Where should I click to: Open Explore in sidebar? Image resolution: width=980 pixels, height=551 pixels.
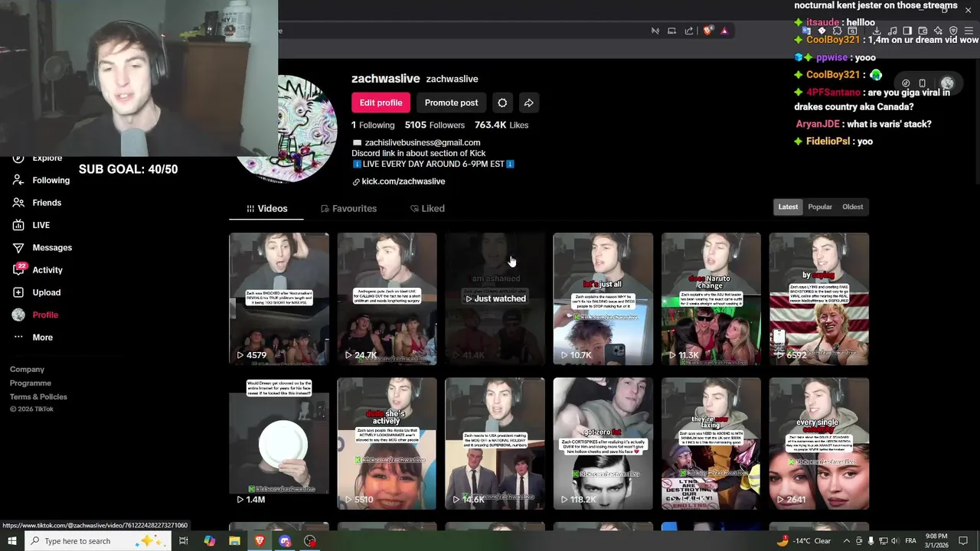click(x=37, y=158)
